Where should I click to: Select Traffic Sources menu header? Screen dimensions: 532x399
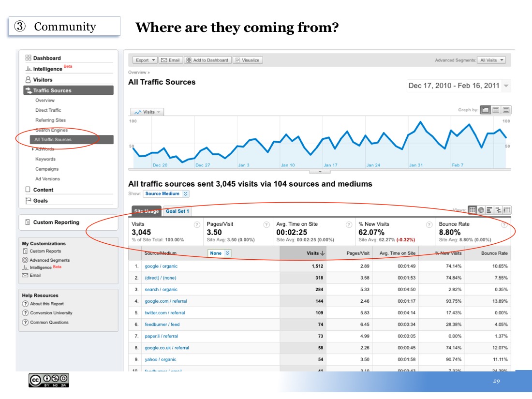tap(69, 90)
